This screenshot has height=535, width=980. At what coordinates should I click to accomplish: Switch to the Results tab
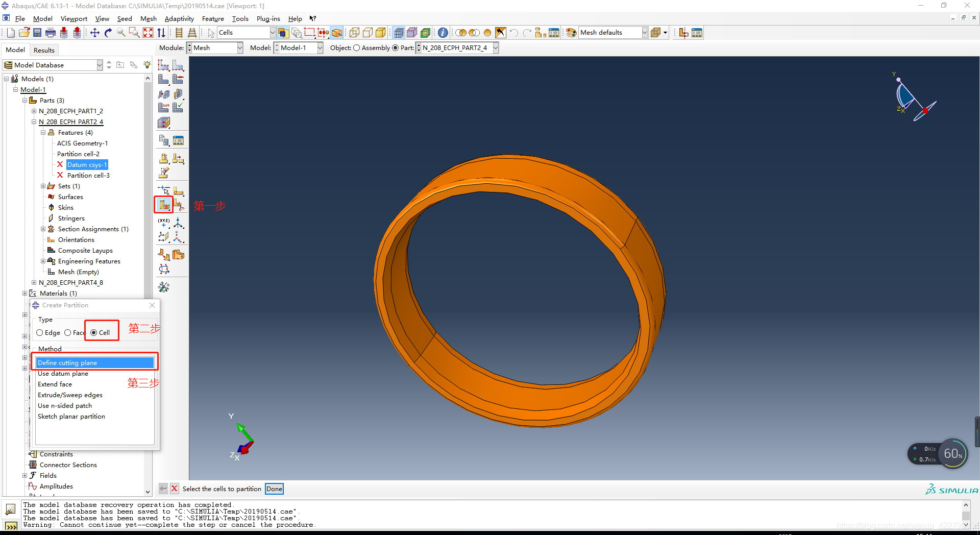44,50
